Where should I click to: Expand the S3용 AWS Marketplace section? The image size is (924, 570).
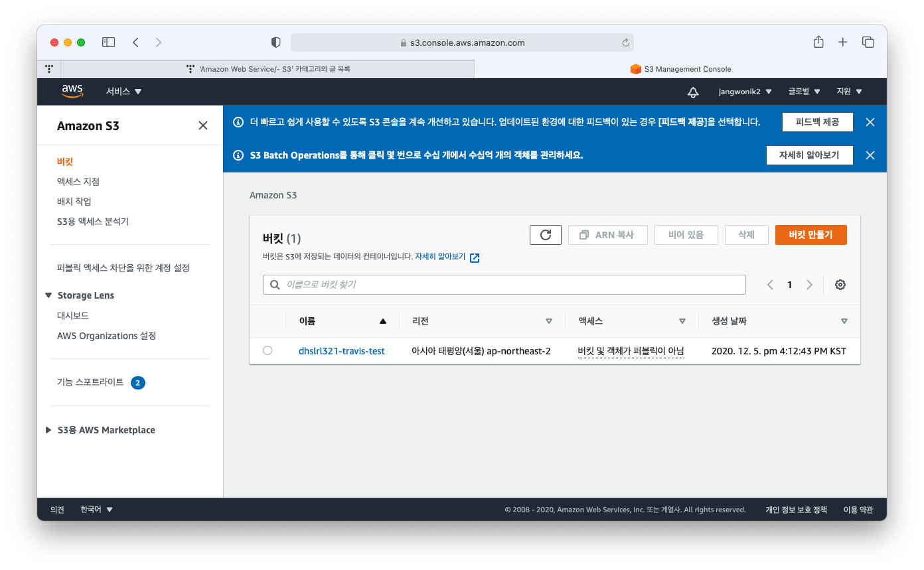(48, 430)
